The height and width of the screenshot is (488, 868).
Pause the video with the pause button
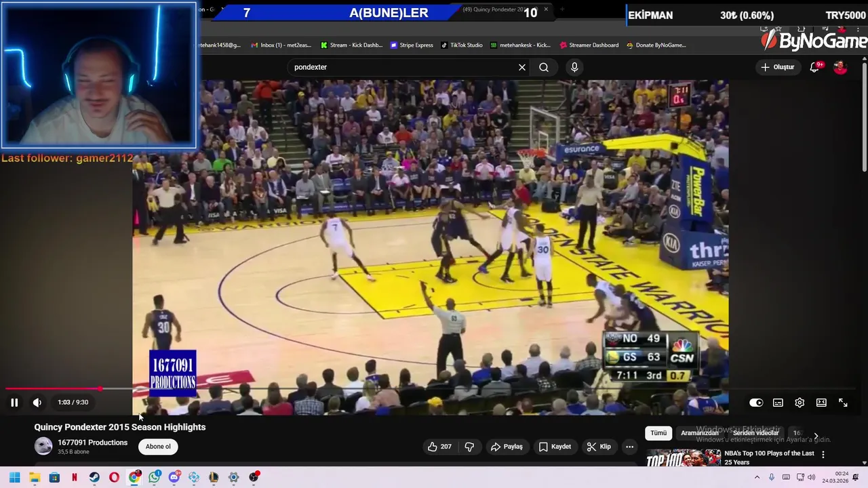click(14, 403)
